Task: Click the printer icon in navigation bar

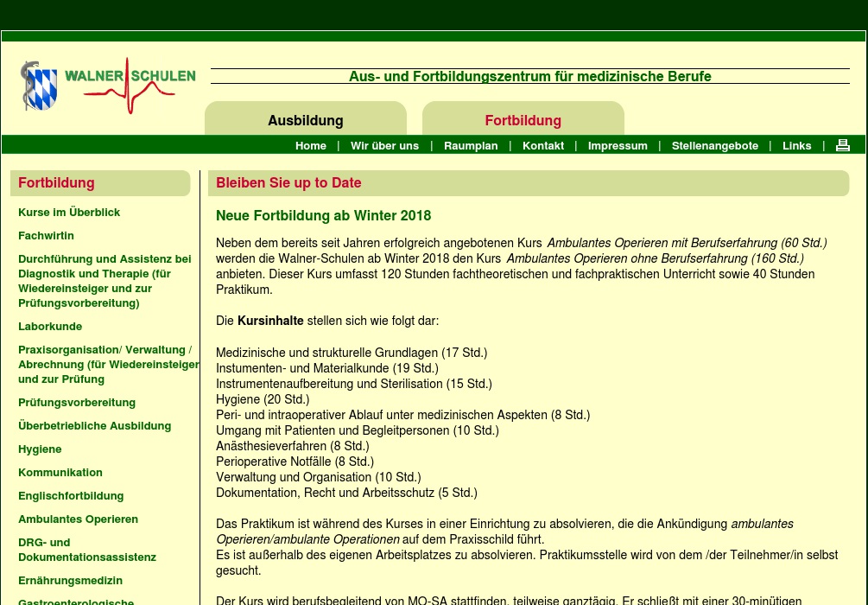Action: click(x=842, y=145)
